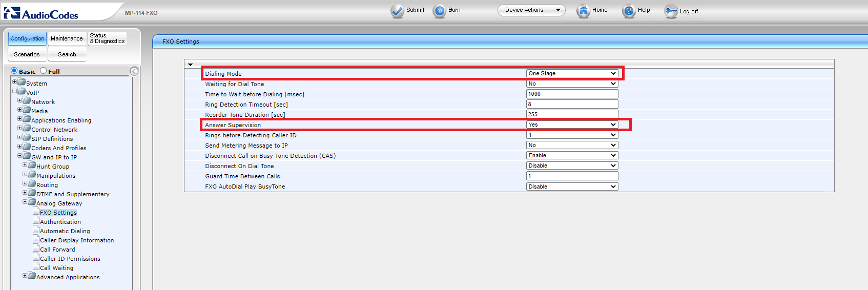Open the Scenarios tab

tap(27, 54)
